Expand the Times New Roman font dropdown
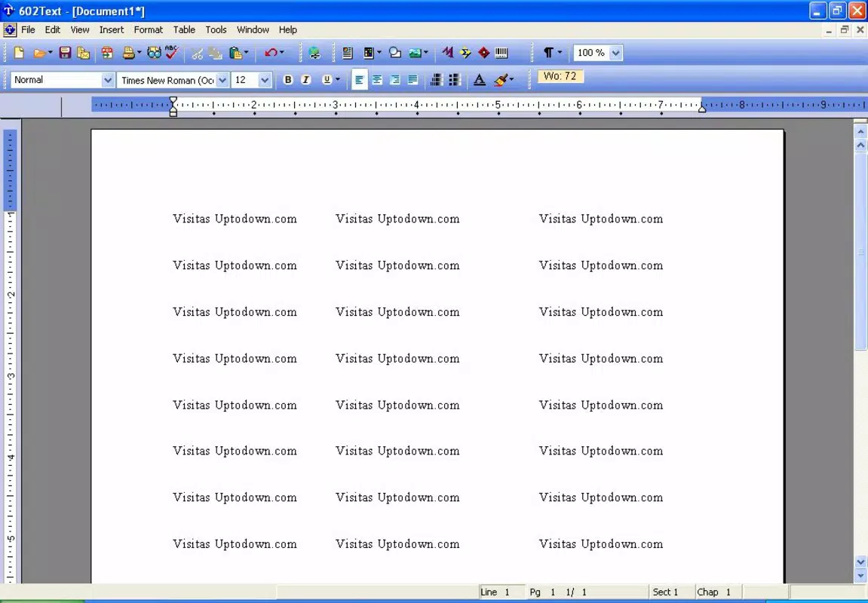Image resolution: width=868 pixels, height=603 pixels. (222, 80)
